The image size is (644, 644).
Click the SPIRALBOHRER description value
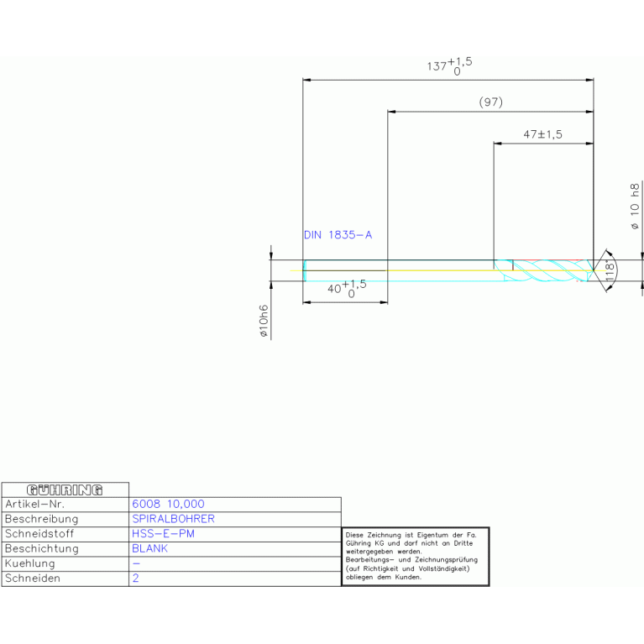(174, 519)
